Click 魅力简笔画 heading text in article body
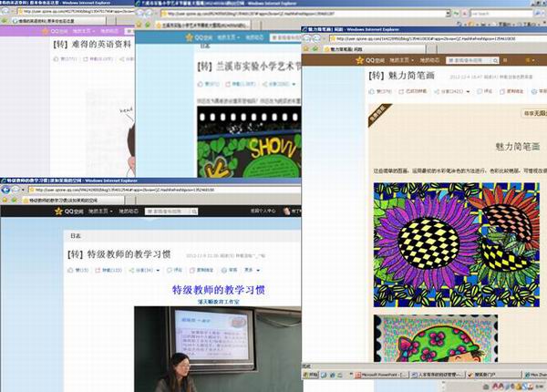Screen dimensions: 547x392 click(518, 147)
